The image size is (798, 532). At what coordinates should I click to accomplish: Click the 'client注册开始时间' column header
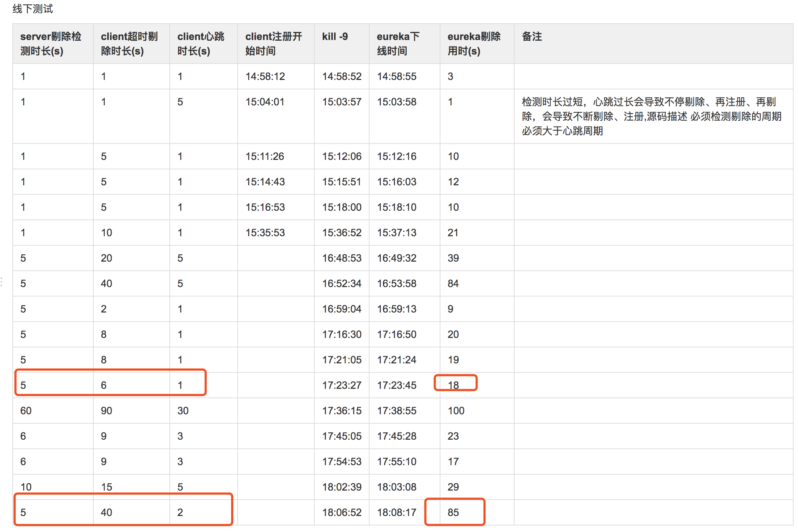click(x=273, y=44)
